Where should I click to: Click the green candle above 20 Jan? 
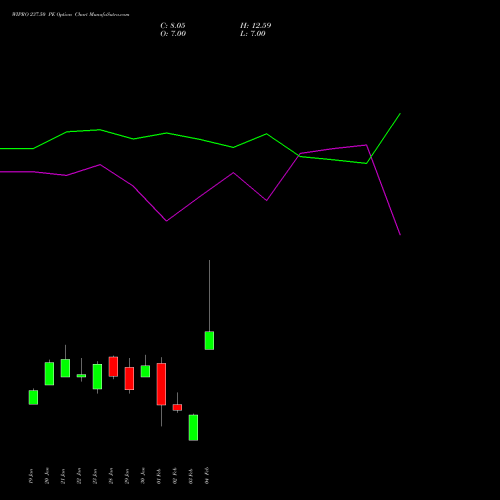(49, 374)
